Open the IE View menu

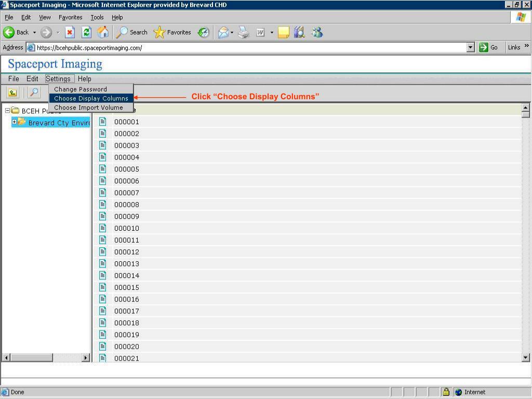pyautogui.click(x=45, y=17)
